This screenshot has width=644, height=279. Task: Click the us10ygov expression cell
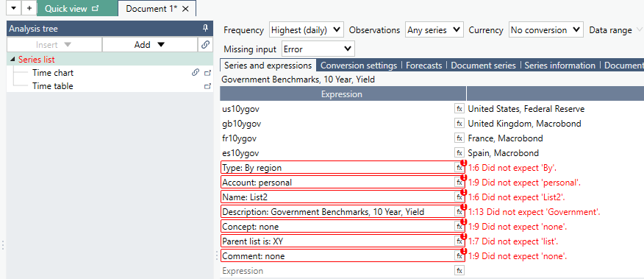click(337, 109)
